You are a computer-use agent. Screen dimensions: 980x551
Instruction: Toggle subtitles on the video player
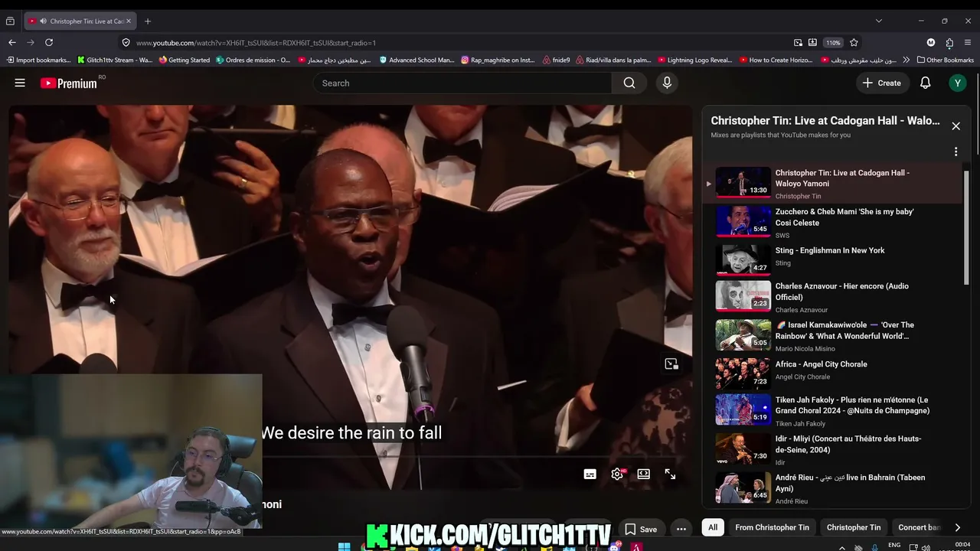click(x=590, y=474)
